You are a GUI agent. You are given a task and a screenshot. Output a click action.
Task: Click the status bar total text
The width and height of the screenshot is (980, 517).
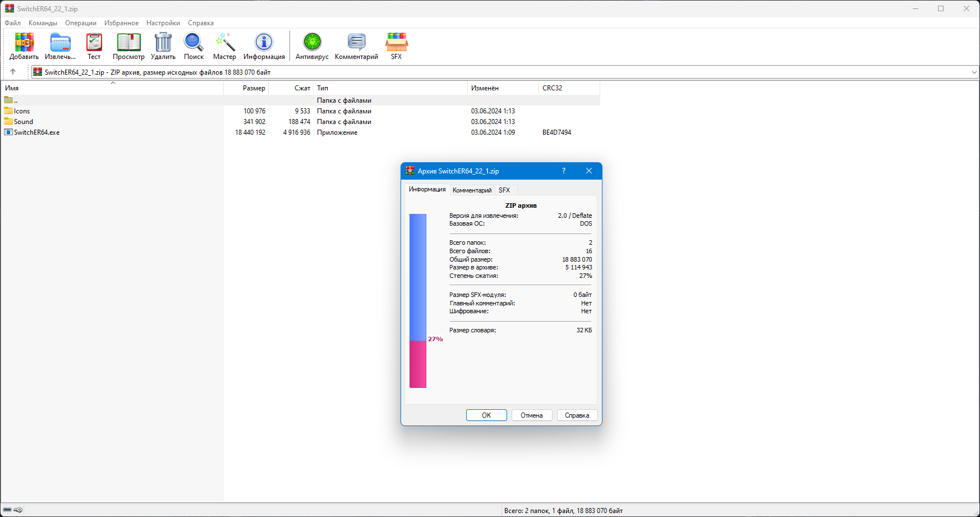click(563, 511)
